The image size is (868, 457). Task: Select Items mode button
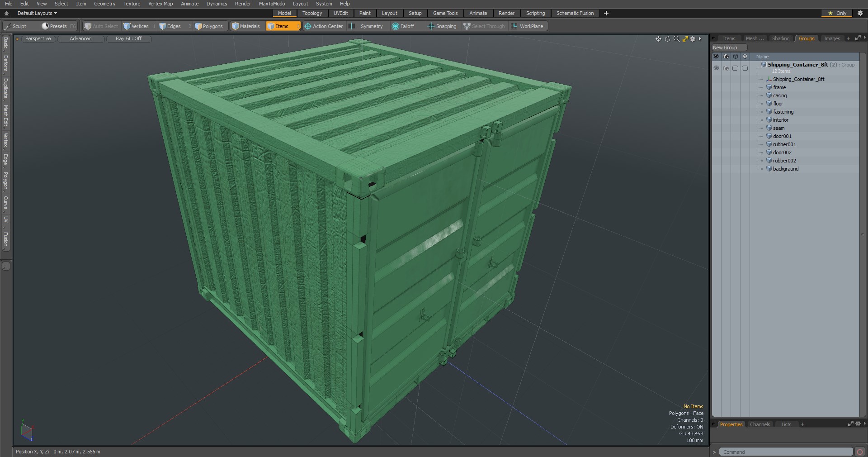283,26
